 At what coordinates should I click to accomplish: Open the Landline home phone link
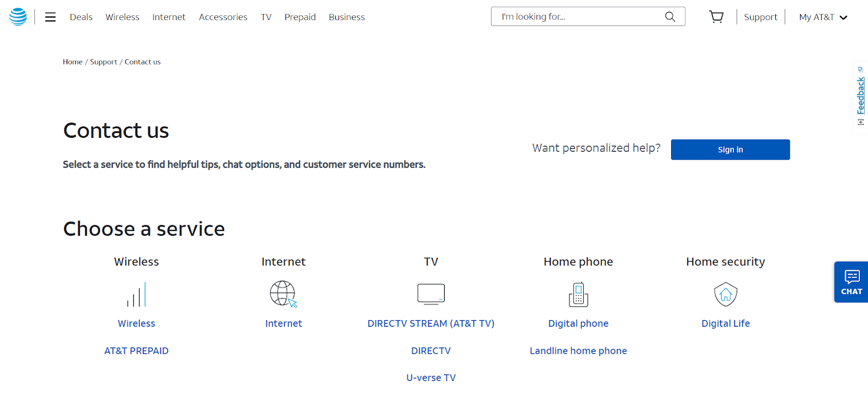[578, 351]
